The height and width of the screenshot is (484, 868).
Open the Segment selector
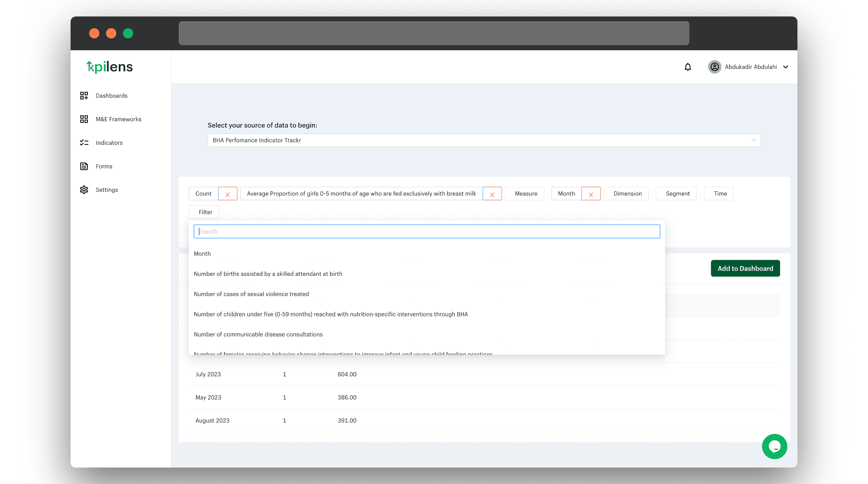pyautogui.click(x=677, y=193)
